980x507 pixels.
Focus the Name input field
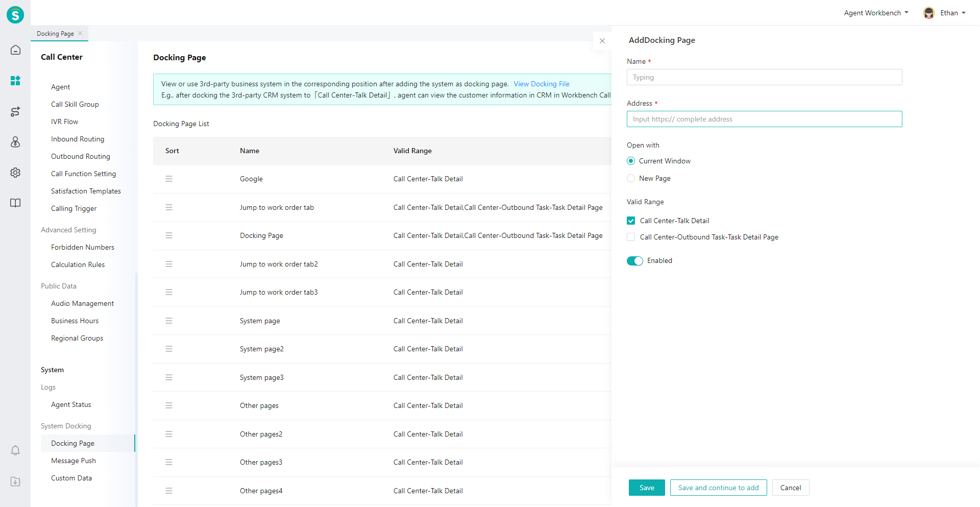(764, 77)
